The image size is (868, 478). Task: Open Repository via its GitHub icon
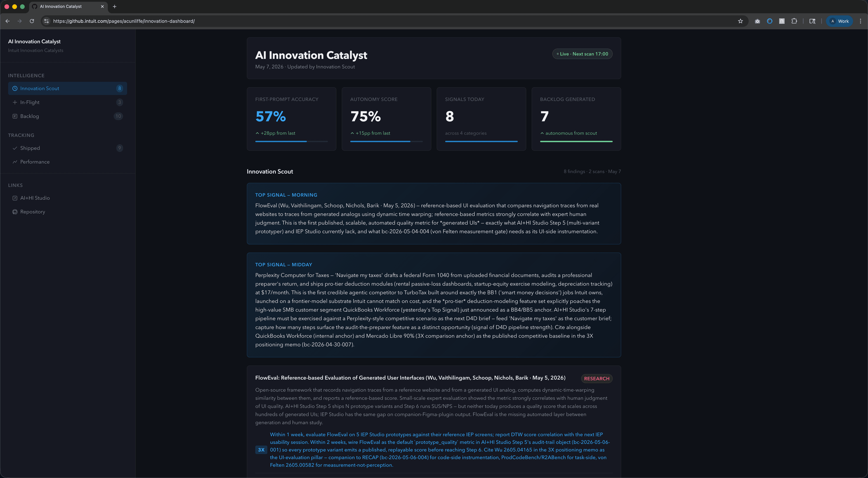tap(15, 212)
